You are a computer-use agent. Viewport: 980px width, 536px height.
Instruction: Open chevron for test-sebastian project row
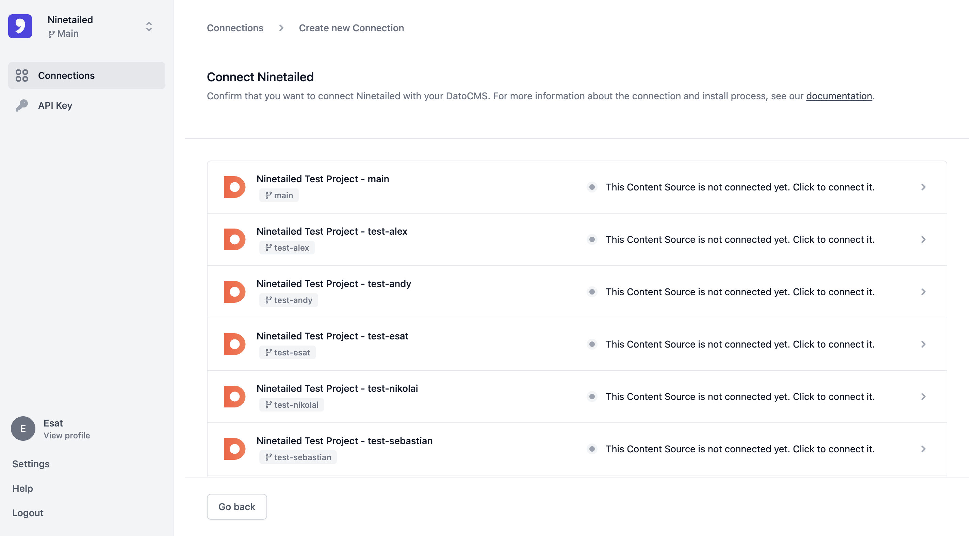[923, 449]
